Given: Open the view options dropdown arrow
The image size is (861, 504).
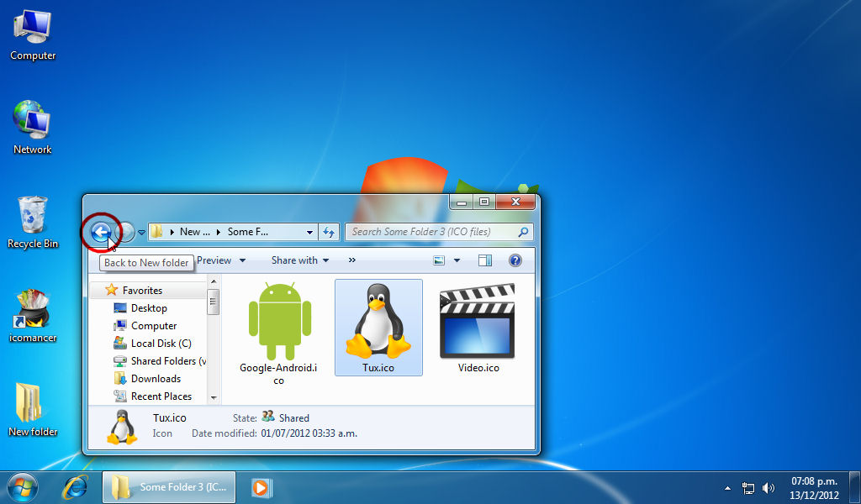Looking at the screenshot, I should [457, 261].
